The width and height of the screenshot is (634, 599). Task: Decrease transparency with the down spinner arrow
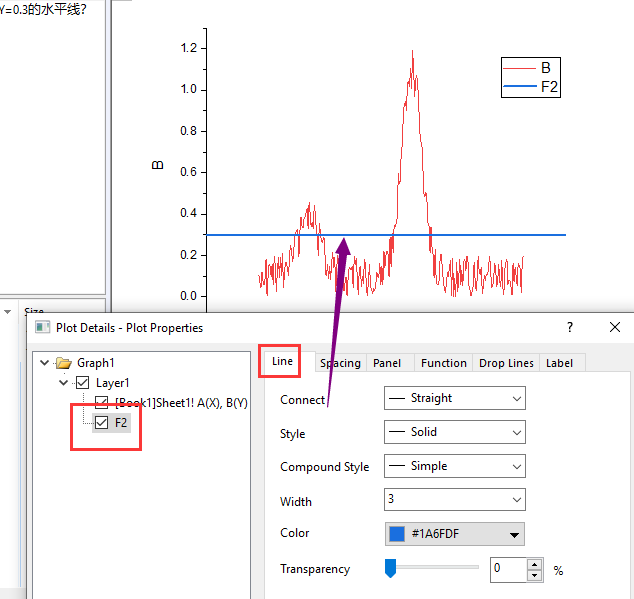(x=535, y=575)
